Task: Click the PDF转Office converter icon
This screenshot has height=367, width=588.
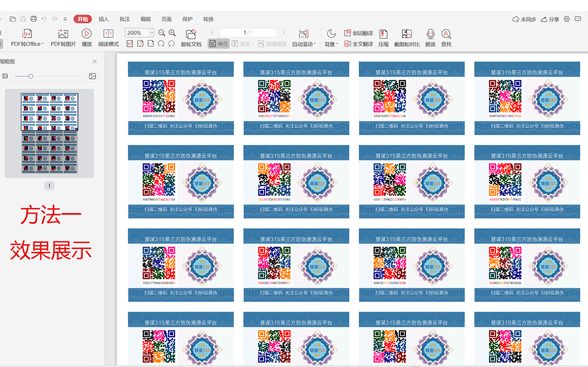Action: pyautogui.click(x=27, y=34)
